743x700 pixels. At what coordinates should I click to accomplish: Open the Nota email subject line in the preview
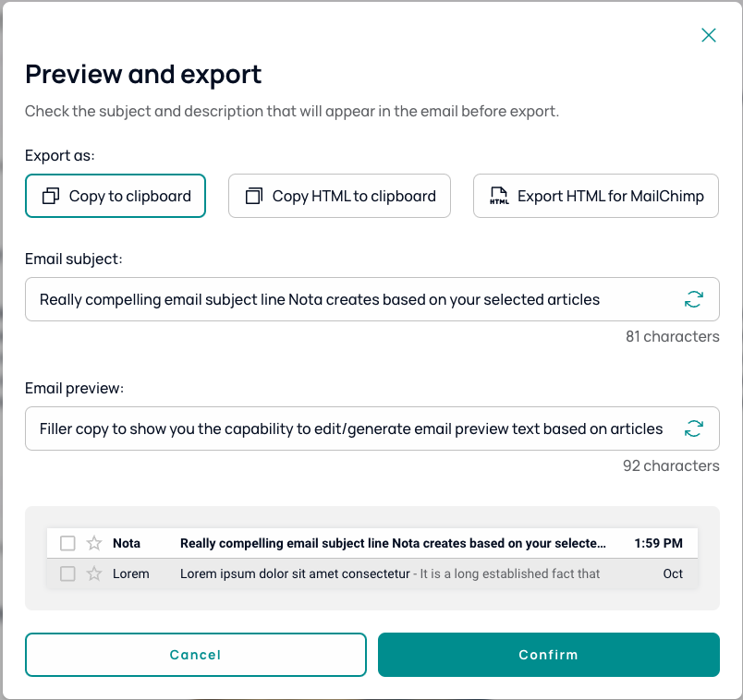click(393, 543)
